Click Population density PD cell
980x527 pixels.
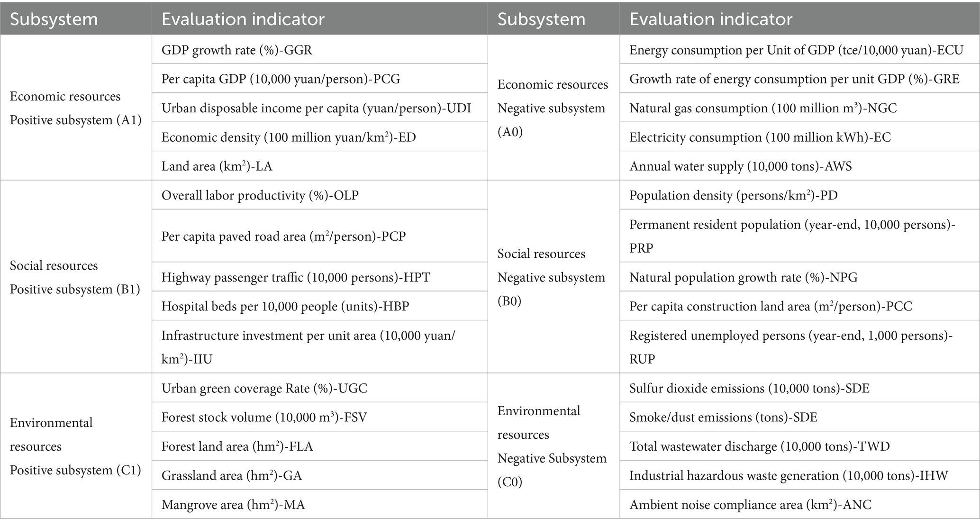tap(800, 195)
